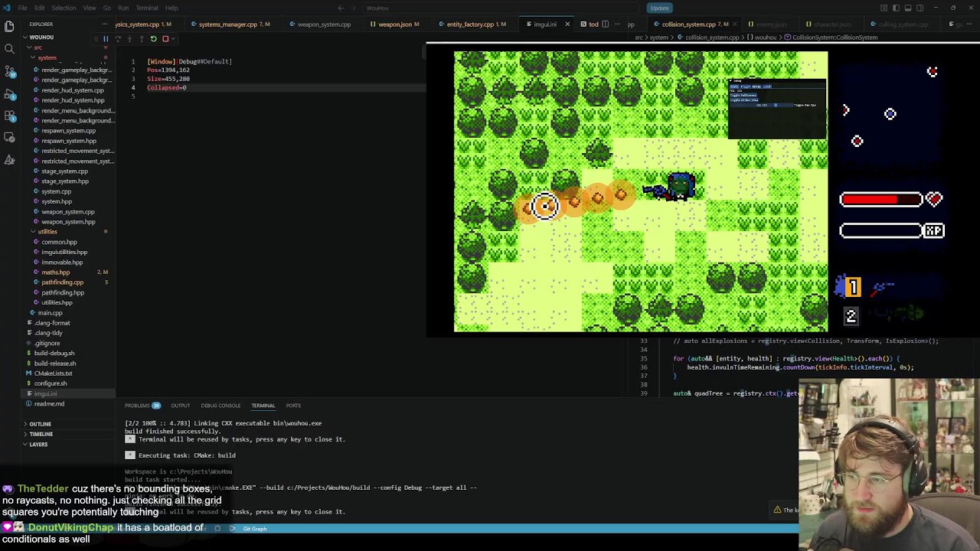Viewport: 980px width, 551px height.
Task: Open the Source Control view
Action: tap(9, 71)
